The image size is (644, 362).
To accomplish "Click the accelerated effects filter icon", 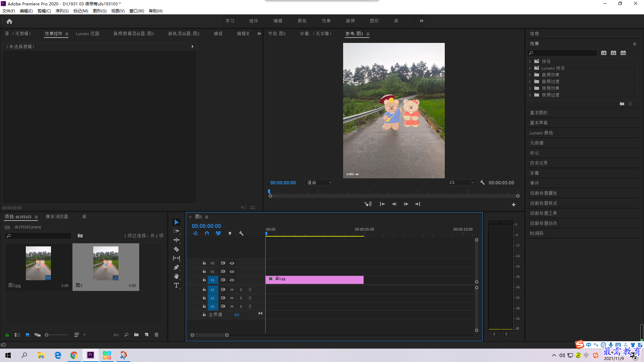I will pos(604,53).
